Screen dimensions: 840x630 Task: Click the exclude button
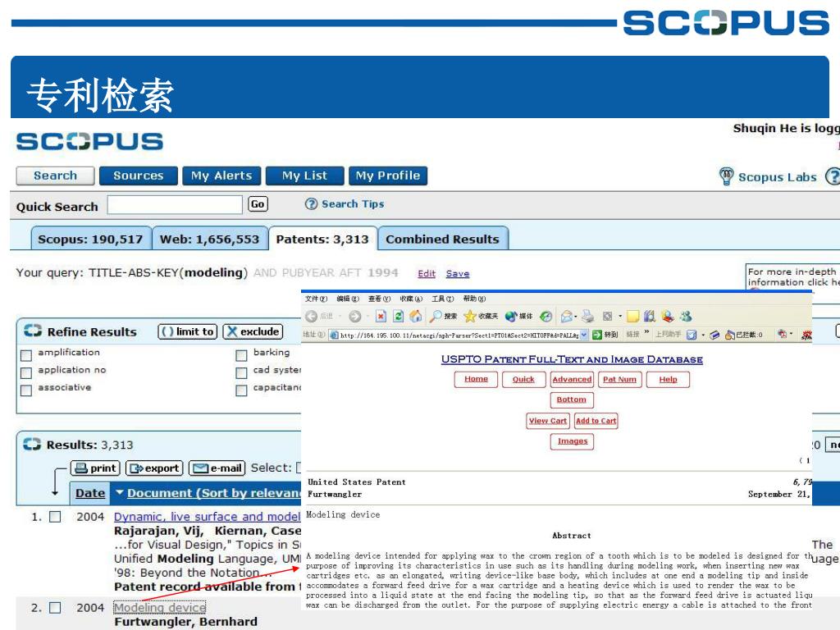tap(253, 331)
